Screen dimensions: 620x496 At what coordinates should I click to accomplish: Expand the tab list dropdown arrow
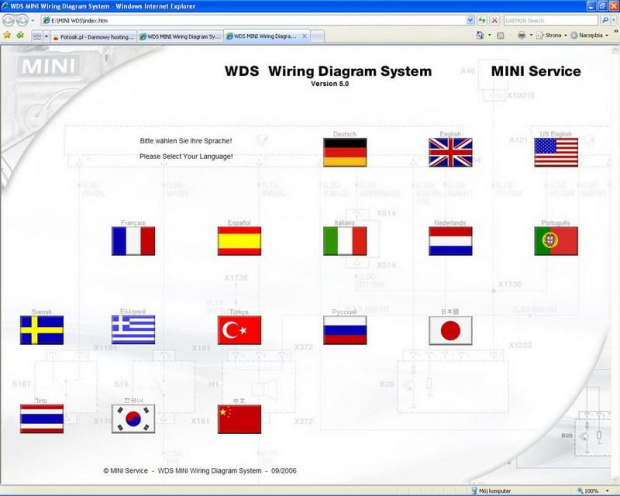[46, 36]
